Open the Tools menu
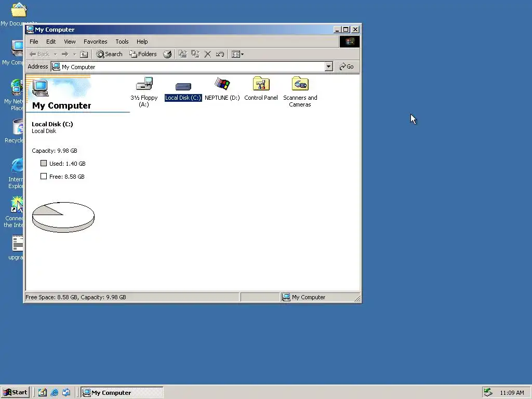Screen dimensions: 532x399 pyautogui.click(x=122, y=42)
